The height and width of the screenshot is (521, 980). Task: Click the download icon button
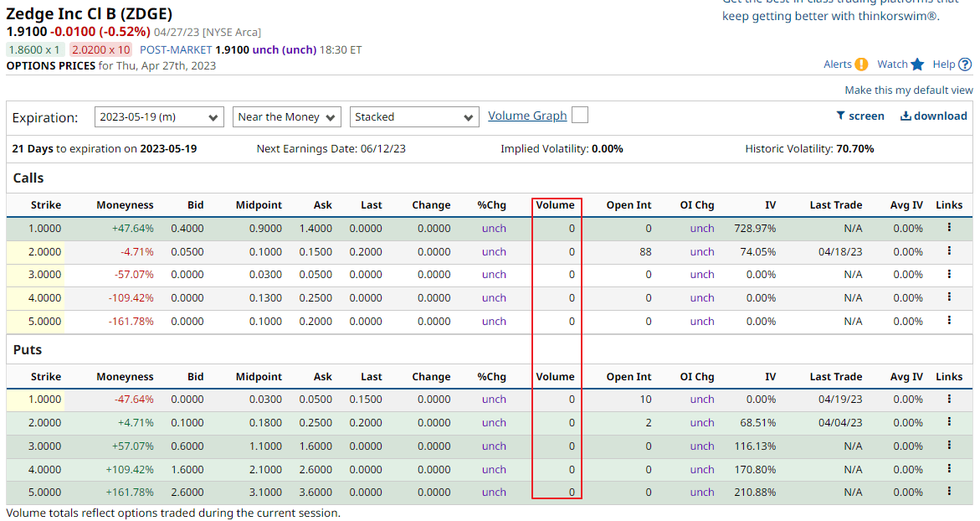905,116
